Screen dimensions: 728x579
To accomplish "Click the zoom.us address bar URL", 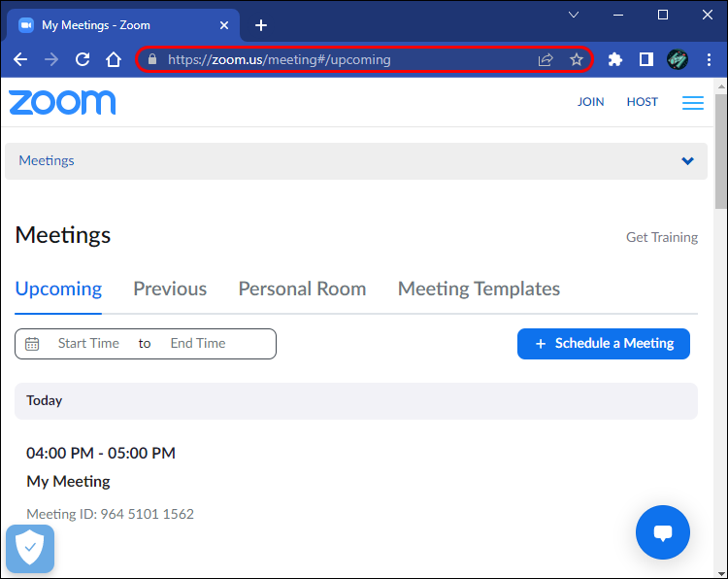I will point(279,59).
